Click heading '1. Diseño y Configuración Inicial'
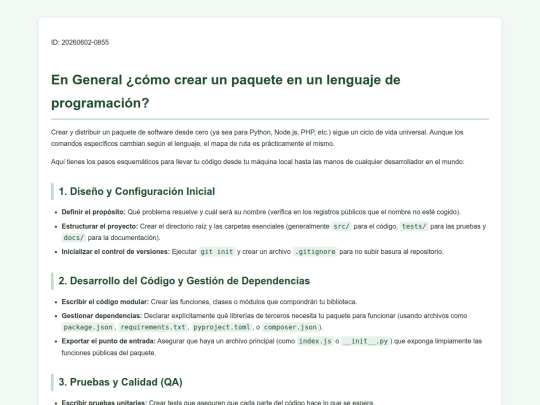Screen dimensions: 540x405 click(x=137, y=191)
